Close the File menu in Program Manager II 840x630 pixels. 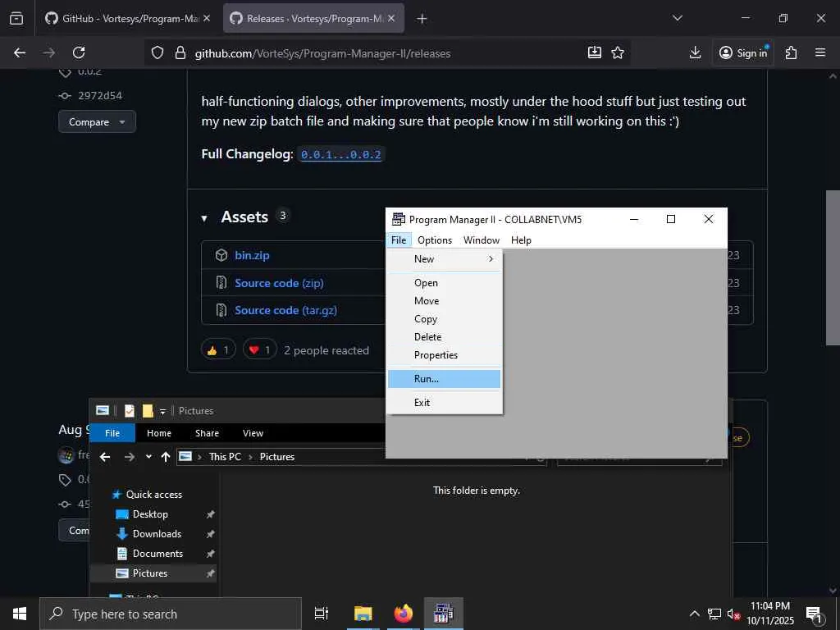(x=399, y=240)
